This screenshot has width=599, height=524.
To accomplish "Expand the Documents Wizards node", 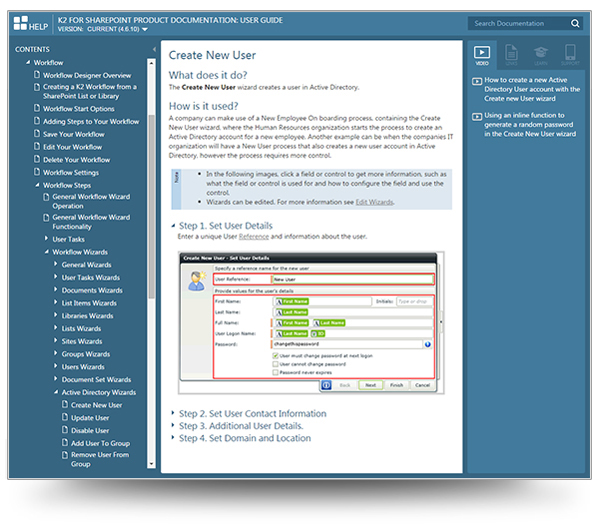I will 55,289.
